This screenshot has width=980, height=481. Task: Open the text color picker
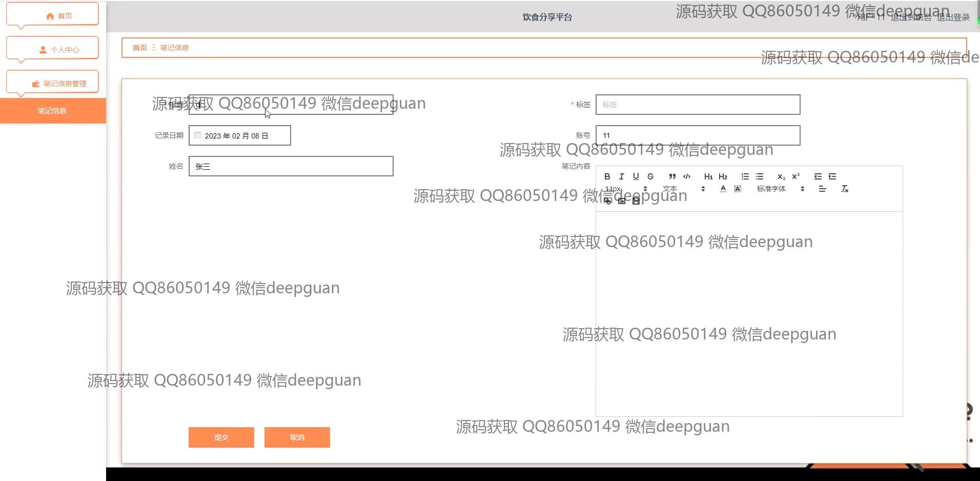click(723, 189)
